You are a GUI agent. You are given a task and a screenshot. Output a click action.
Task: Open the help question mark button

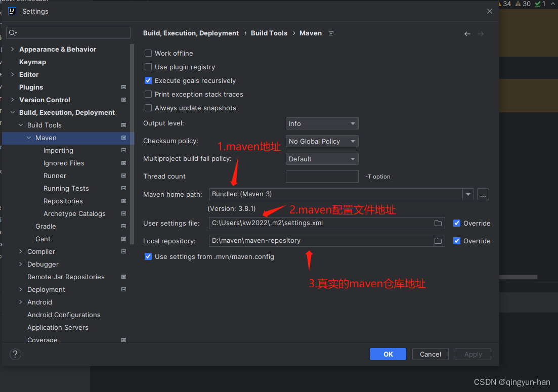click(x=15, y=354)
